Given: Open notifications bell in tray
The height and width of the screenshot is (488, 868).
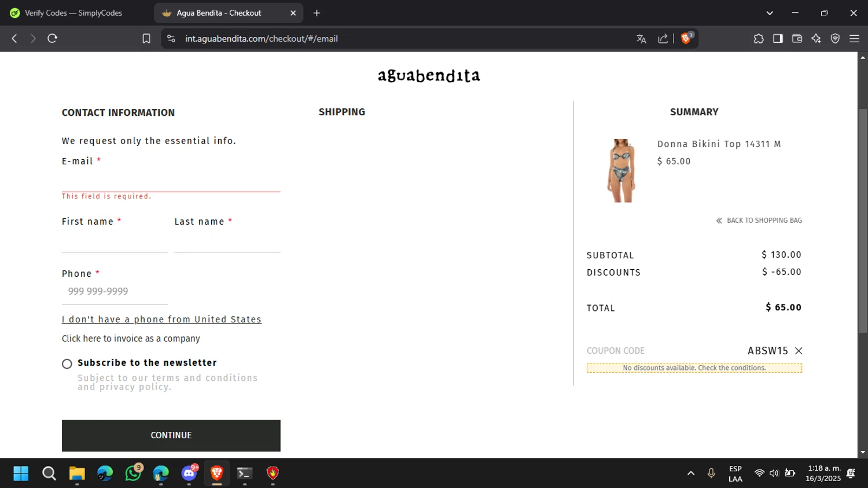Looking at the screenshot, I should point(851,474).
